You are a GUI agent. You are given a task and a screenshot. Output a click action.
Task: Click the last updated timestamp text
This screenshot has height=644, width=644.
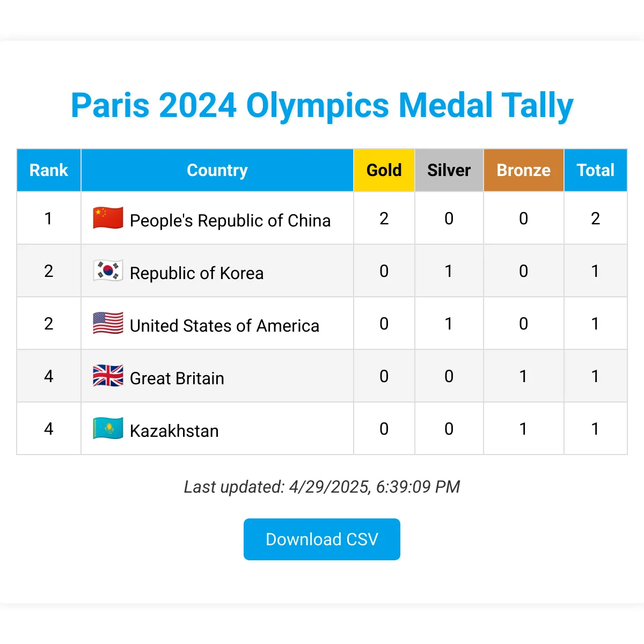coord(322,487)
